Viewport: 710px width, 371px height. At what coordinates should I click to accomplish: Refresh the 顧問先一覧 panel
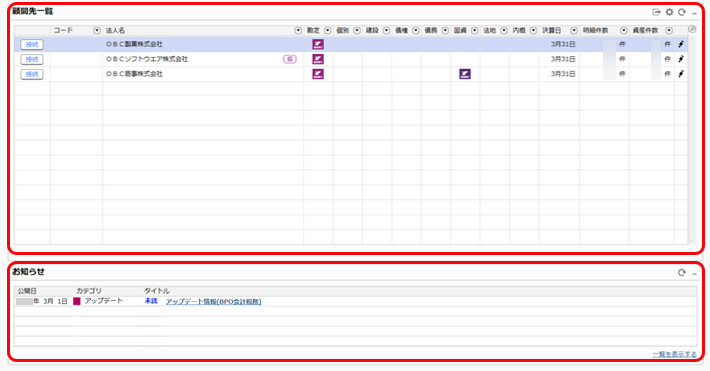(682, 12)
